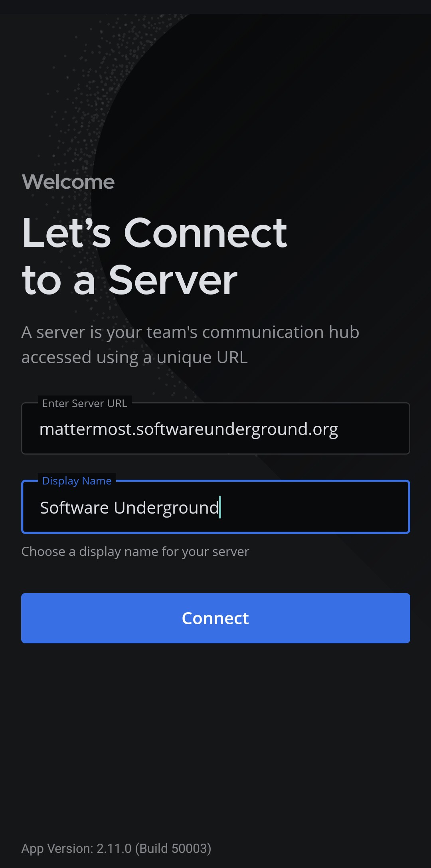Focus the Enter Server URL field
The height and width of the screenshot is (868, 431).
[x=215, y=428]
